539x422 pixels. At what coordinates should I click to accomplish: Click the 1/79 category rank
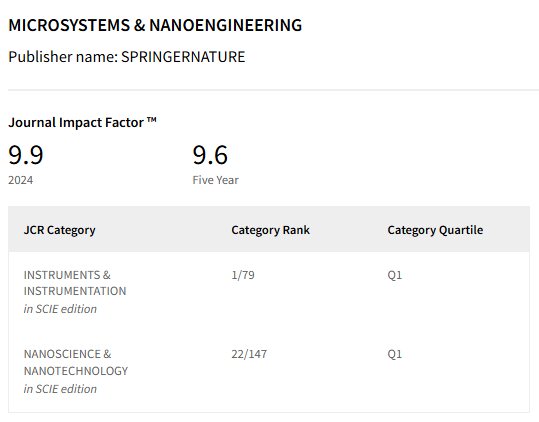[243, 275]
